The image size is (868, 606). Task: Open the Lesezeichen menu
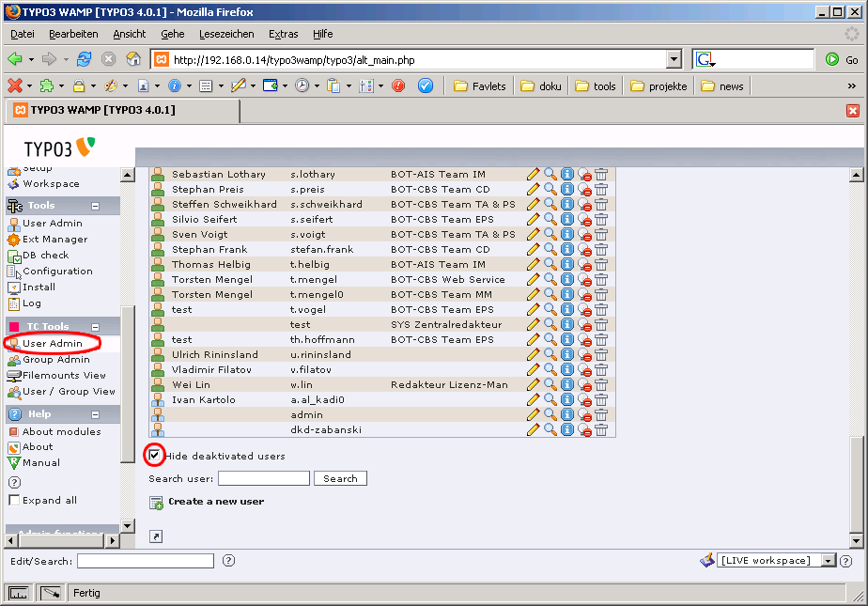point(226,34)
